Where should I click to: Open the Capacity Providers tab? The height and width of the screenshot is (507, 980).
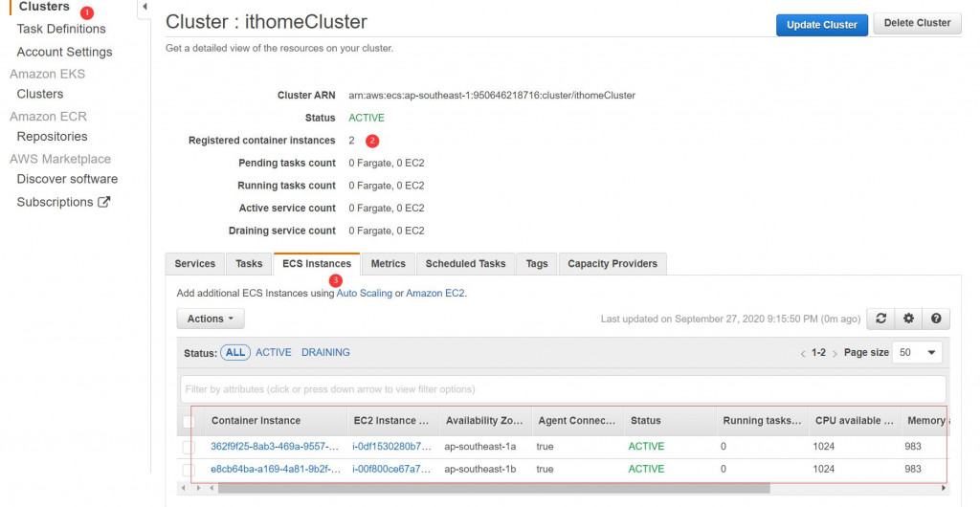point(612,263)
